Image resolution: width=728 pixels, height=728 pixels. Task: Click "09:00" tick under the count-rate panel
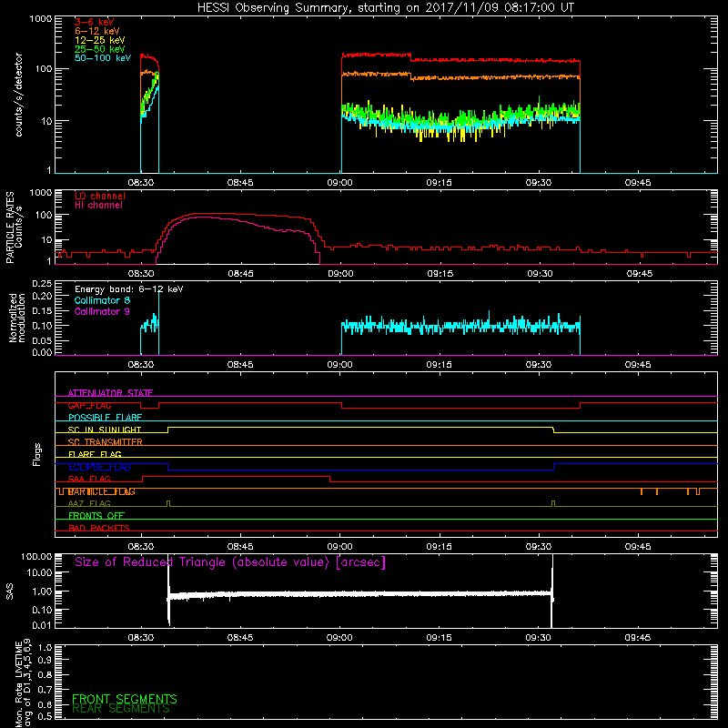[339, 183]
